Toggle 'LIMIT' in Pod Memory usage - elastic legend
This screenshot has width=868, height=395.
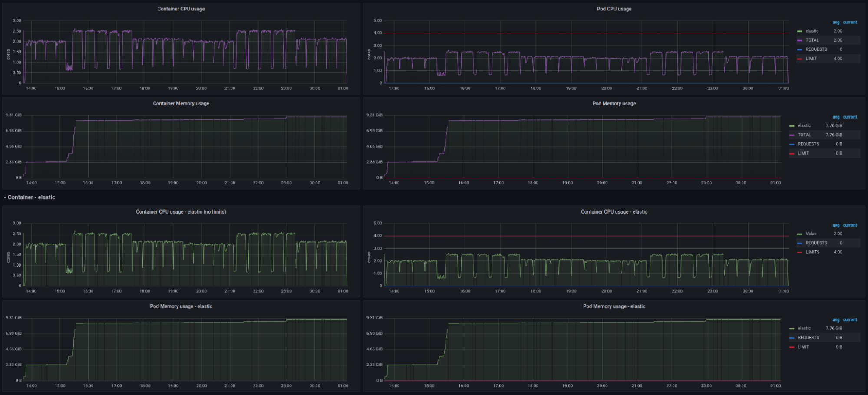(803, 347)
